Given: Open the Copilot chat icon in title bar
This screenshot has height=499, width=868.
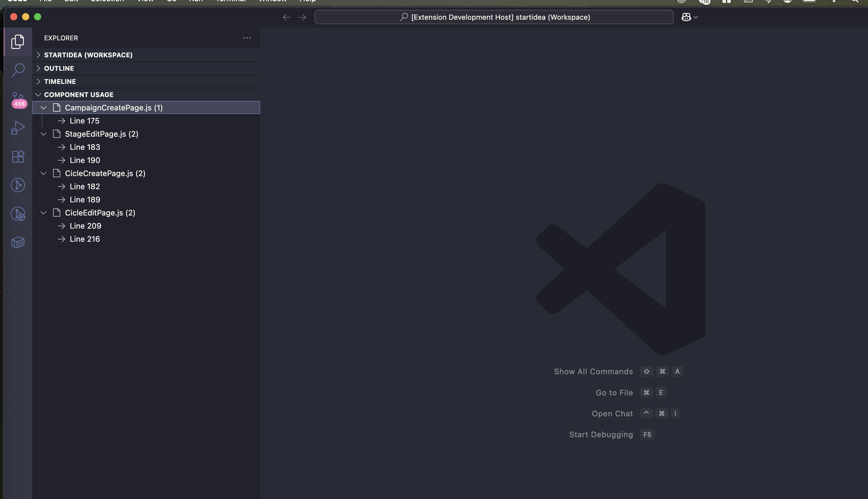Looking at the screenshot, I should pyautogui.click(x=686, y=17).
